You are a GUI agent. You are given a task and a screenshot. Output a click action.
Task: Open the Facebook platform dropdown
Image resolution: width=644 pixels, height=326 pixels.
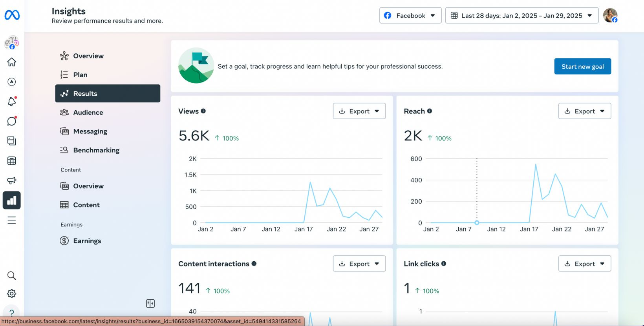coord(410,15)
